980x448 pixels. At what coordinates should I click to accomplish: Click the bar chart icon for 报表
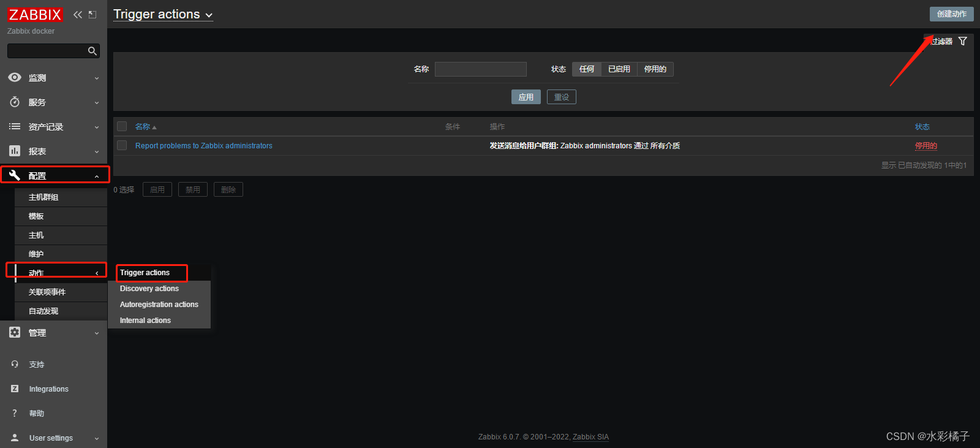click(15, 151)
